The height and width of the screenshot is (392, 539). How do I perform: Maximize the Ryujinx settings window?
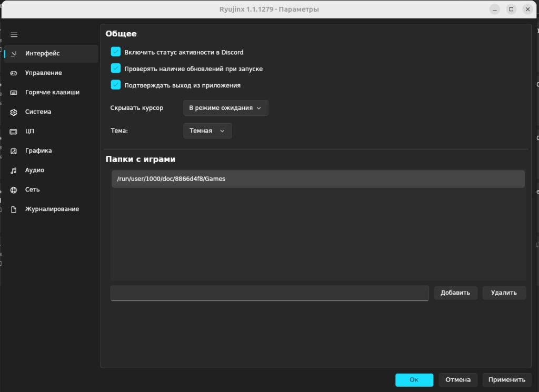click(x=511, y=9)
